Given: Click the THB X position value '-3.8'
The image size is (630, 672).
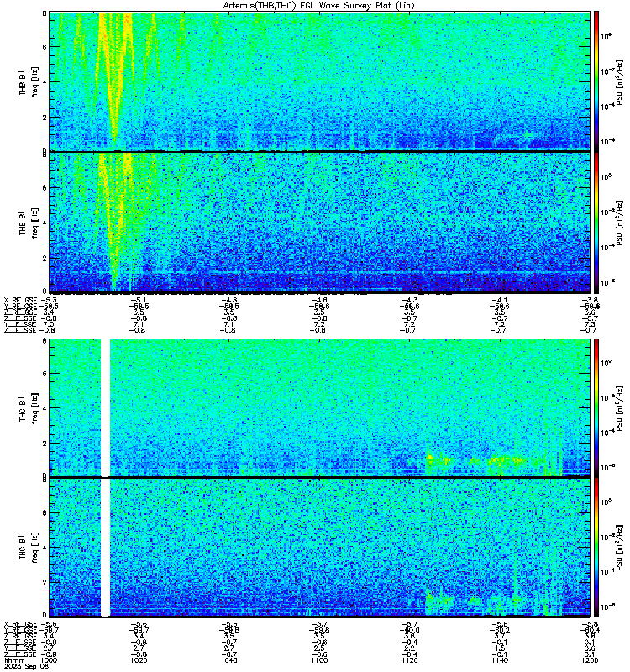Looking at the screenshot, I should (591, 300).
